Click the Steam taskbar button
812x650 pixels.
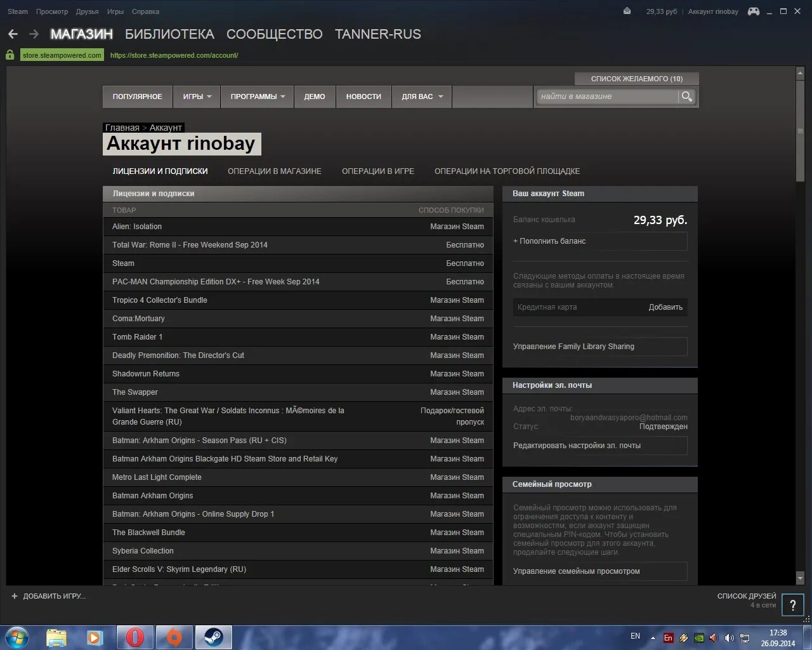pyautogui.click(x=213, y=637)
